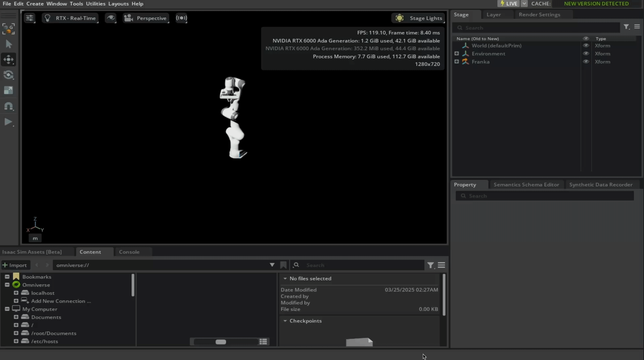
Task: Start simulation with the Play button
Action: coord(8,122)
